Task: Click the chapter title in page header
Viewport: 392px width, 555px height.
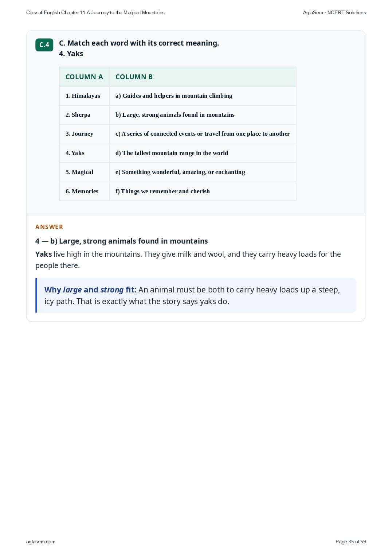Action: (x=95, y=12)
